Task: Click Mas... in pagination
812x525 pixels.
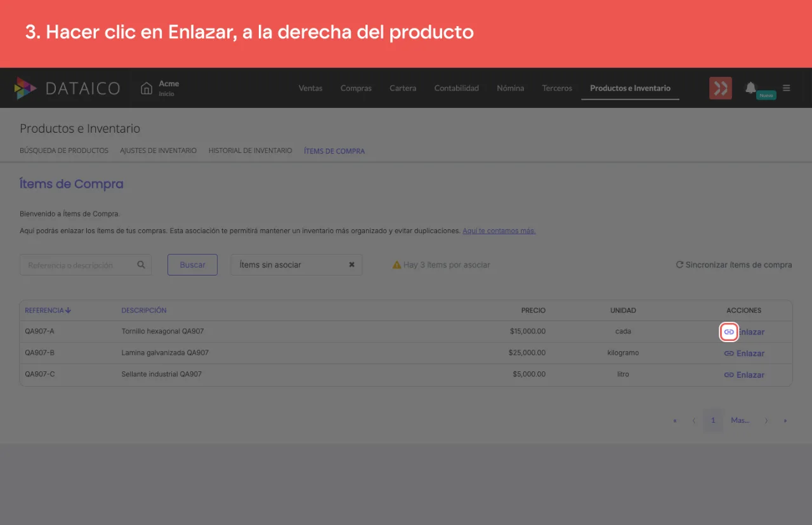Action: coord(740,420)
